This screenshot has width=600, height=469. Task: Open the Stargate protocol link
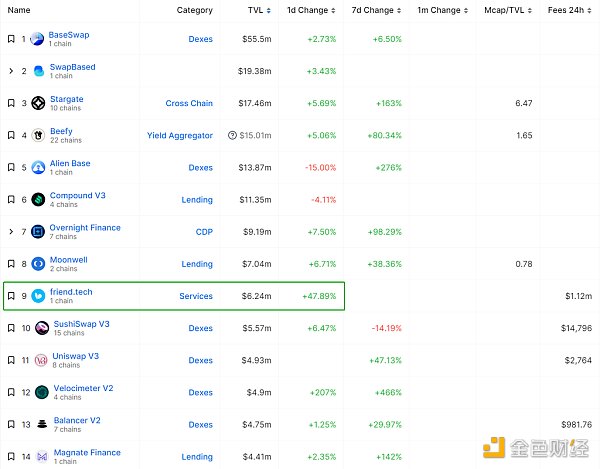67,99
